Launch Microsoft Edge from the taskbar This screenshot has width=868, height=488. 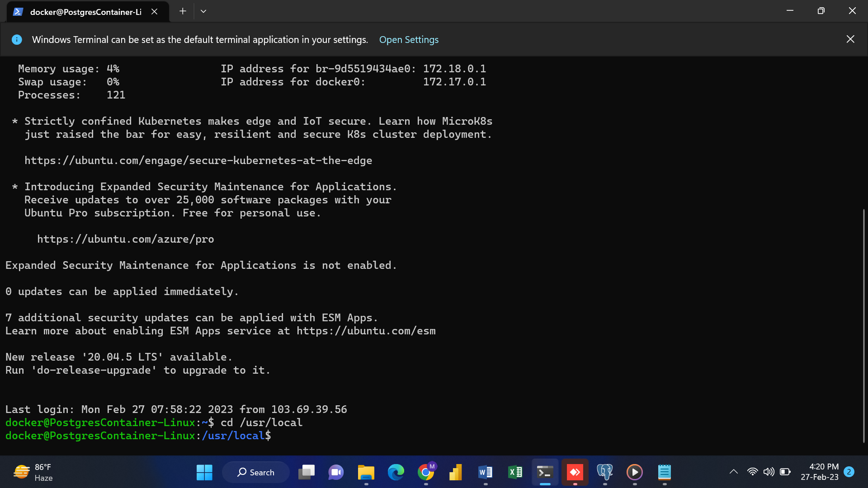(396, 472)
